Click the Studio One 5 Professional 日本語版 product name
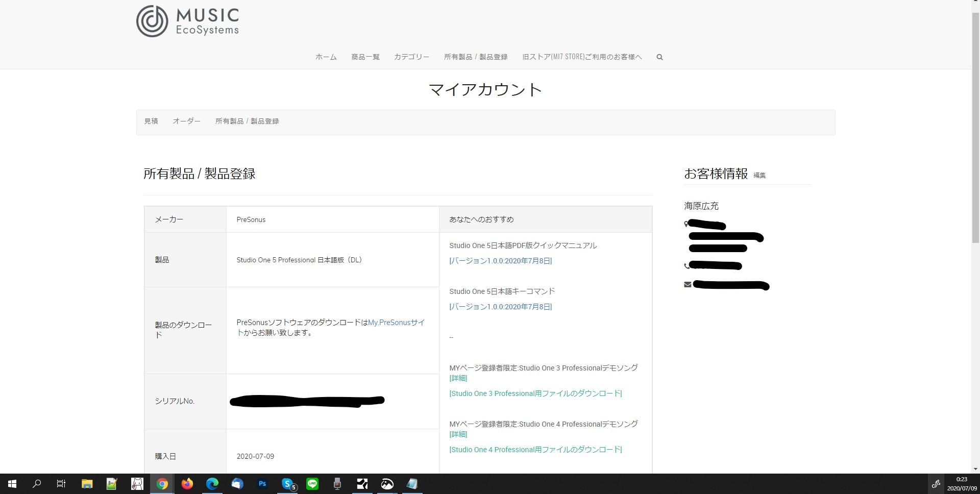980x494 pixels. click(299, 260)
